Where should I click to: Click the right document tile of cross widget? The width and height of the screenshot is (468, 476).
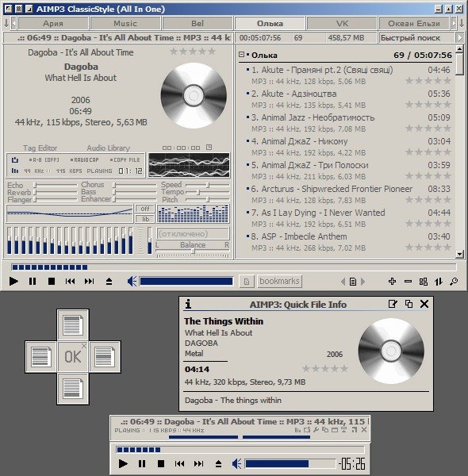[x=105, y=357]
